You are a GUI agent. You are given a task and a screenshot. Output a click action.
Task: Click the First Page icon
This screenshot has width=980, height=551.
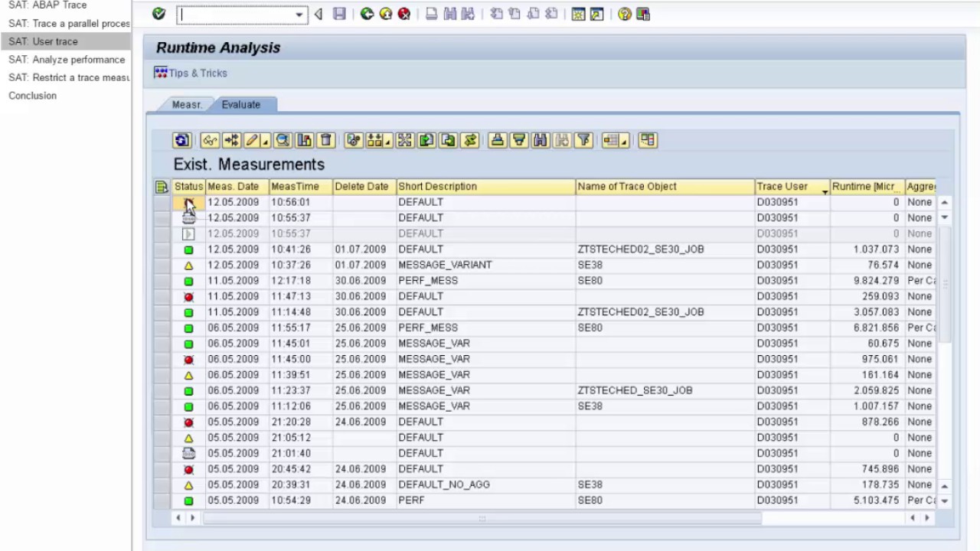point(496,14)
